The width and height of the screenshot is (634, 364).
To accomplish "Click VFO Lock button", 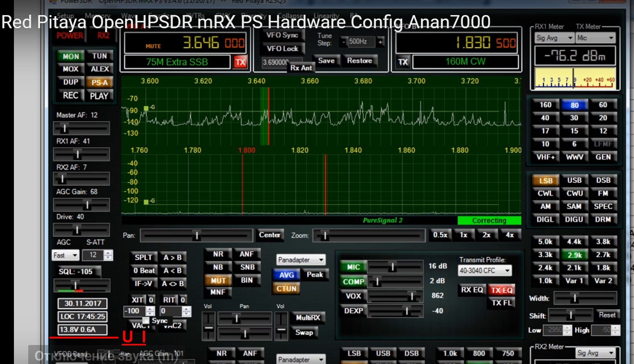I will (282, 49).
